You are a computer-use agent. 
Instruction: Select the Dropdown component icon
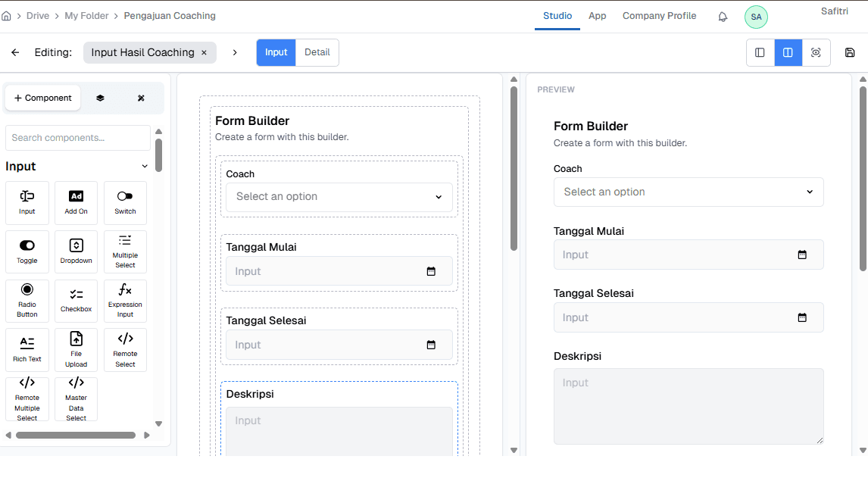click(76, 251)
